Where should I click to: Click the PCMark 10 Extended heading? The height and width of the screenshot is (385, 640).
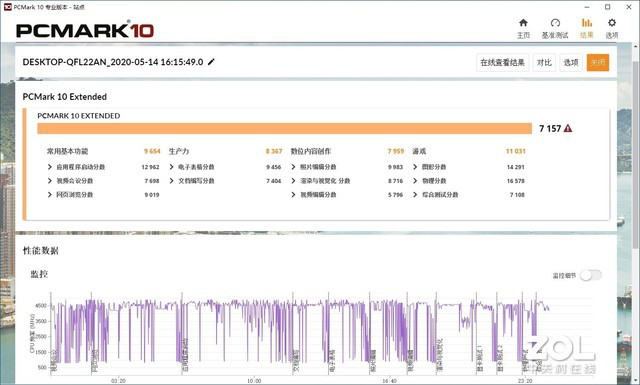click(64, 97)
